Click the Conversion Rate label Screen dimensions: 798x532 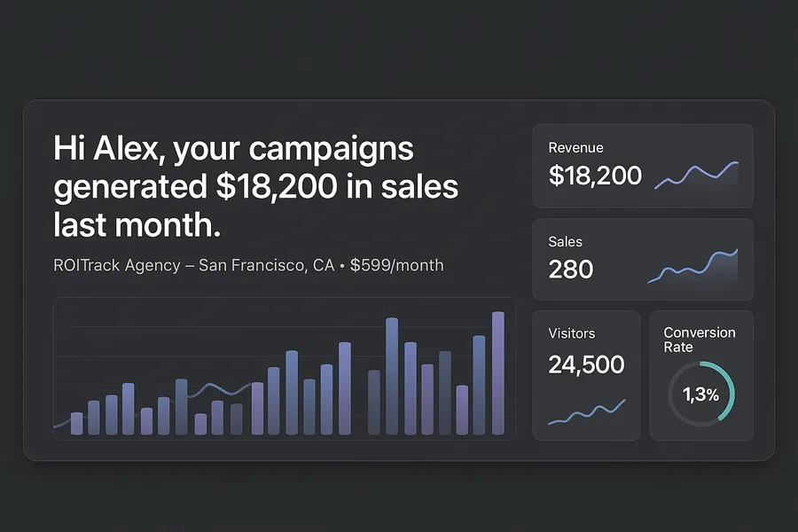coord(700,340)
